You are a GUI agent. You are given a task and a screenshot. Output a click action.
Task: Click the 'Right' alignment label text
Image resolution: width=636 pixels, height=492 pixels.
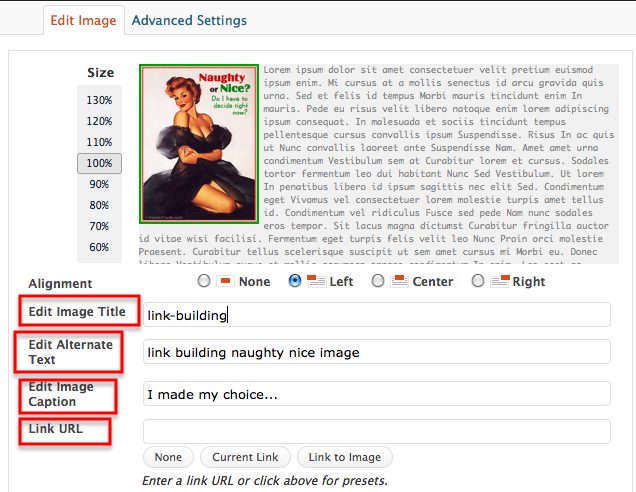[x=529, y=281]
